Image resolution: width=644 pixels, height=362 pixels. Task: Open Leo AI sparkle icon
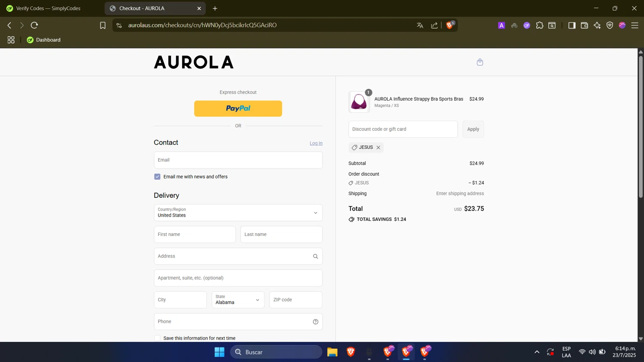(x=597, y=25)
